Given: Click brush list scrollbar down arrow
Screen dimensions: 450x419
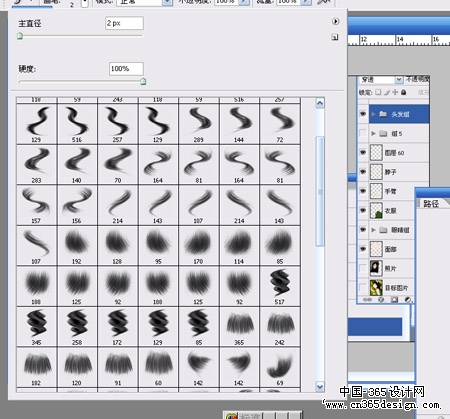Looking at the screenshot, I should tap(320, 387).
